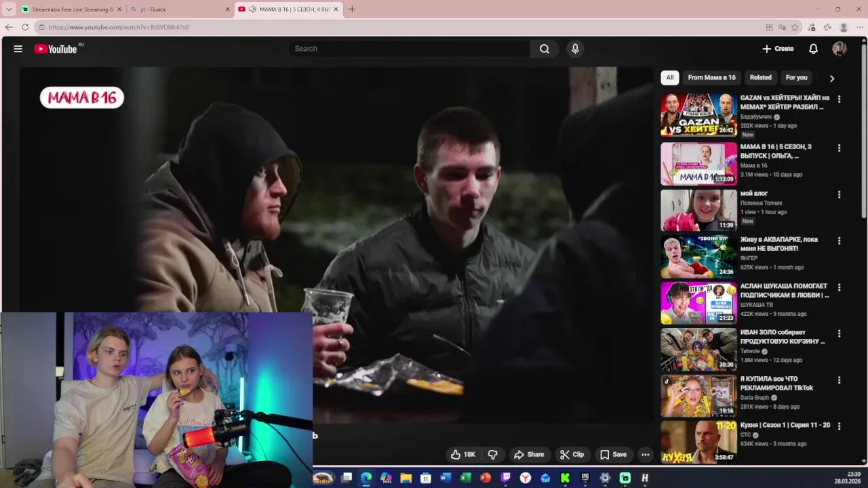868x488 pixels.
Task: Open options for ИВАН ЗОЛО video
Action: click(x=839, y=333)
